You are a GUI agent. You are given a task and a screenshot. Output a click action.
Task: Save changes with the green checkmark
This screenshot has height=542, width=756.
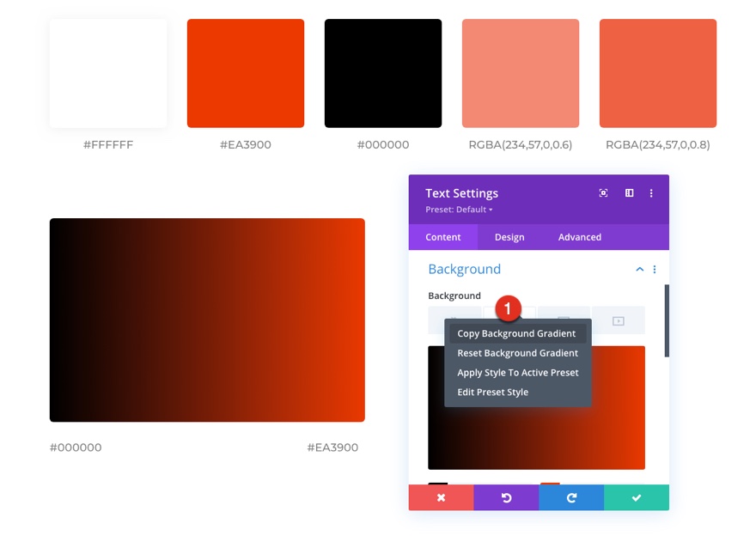pos(637,497)
